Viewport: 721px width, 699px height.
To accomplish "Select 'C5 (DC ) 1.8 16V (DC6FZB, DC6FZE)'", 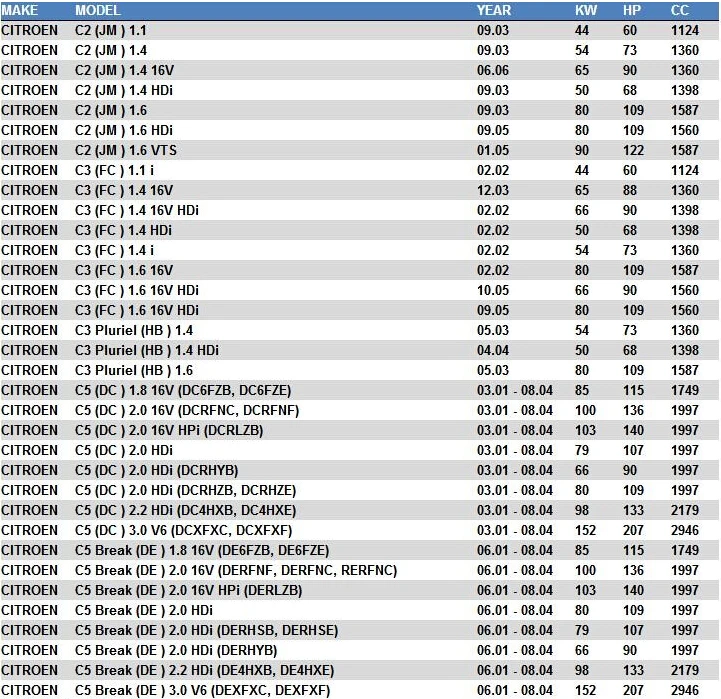I will click(183, 390).
